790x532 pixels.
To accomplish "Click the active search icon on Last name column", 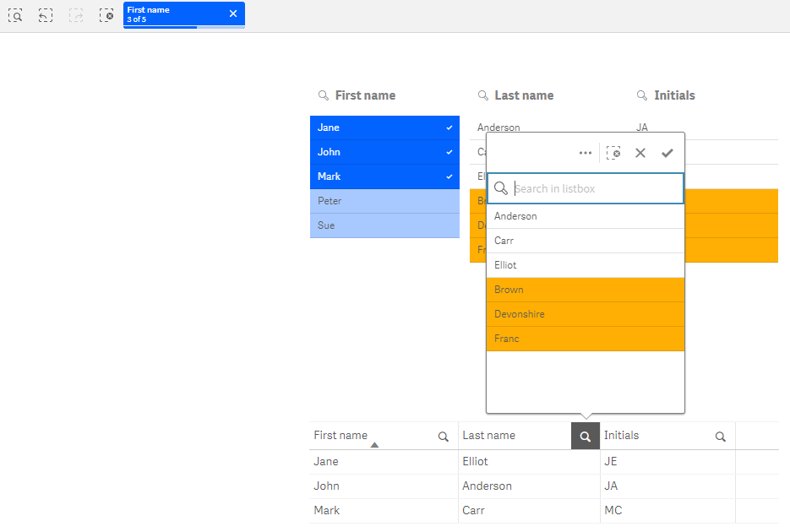I will (585, 436).
